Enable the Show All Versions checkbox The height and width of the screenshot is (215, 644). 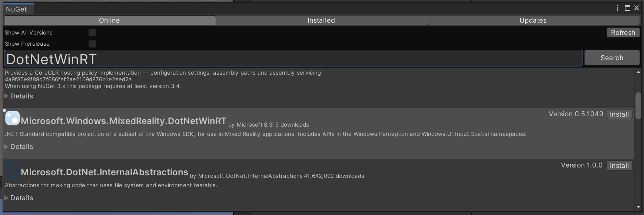click(x=92, y=33)
